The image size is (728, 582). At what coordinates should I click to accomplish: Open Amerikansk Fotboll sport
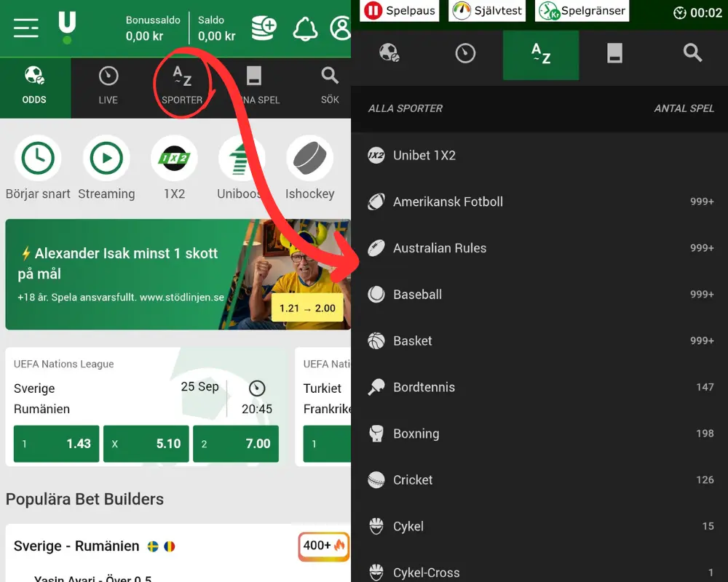(539, 202)
